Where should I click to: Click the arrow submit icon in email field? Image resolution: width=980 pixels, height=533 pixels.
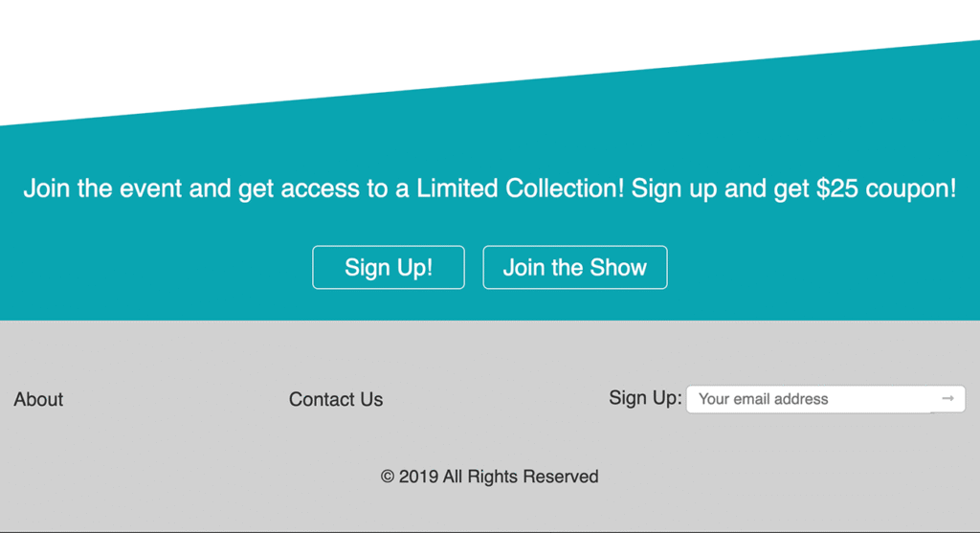point(947,398)
